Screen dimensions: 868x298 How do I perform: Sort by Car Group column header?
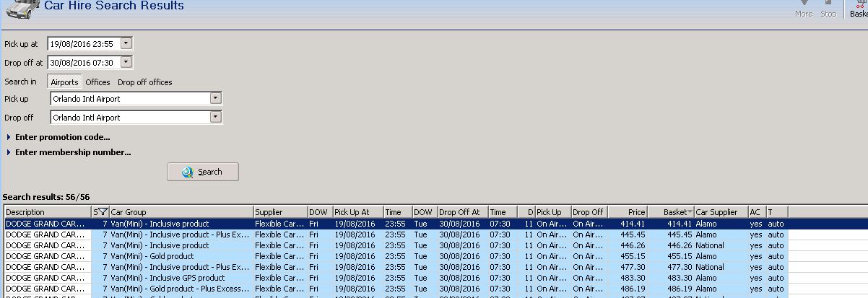181,212
